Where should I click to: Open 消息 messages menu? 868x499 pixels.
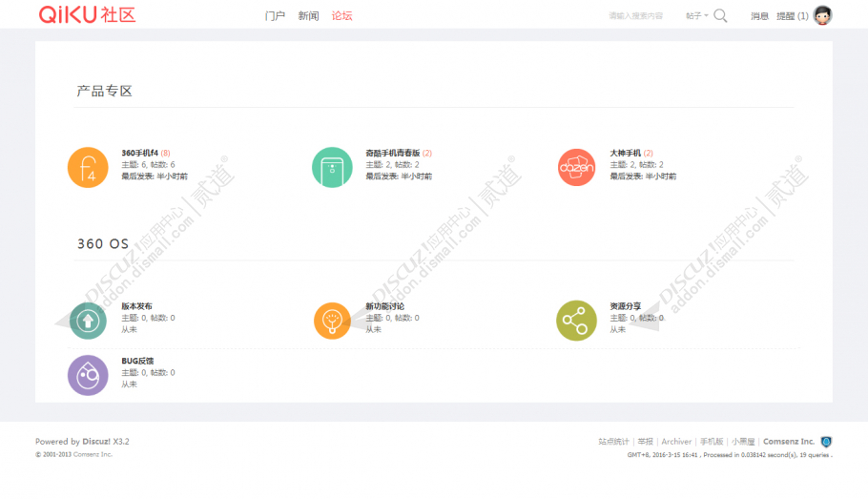pyautogui.click(x=759, y=16)
